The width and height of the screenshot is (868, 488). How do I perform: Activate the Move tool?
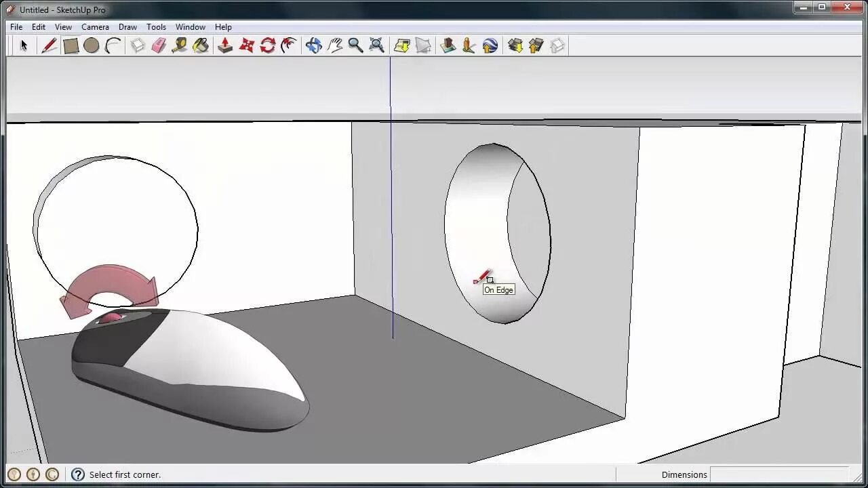pos(247,45)
